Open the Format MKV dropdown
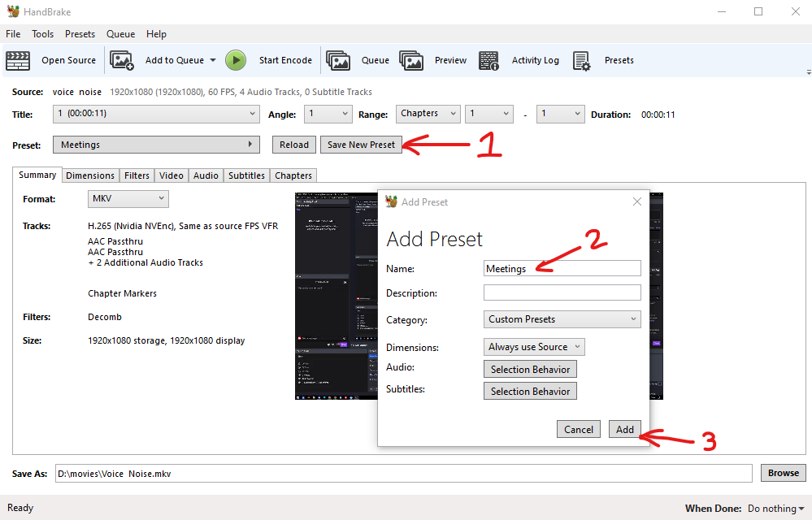 [128, 199]
